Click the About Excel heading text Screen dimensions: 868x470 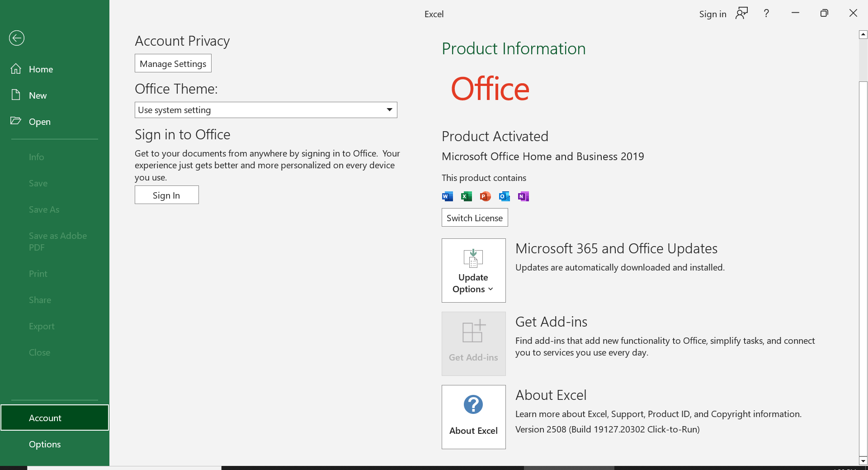click(x=551, y=395)
